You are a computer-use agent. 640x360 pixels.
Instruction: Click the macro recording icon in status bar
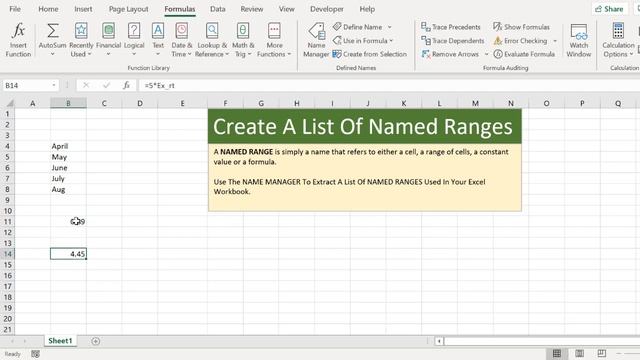(36, 354)
